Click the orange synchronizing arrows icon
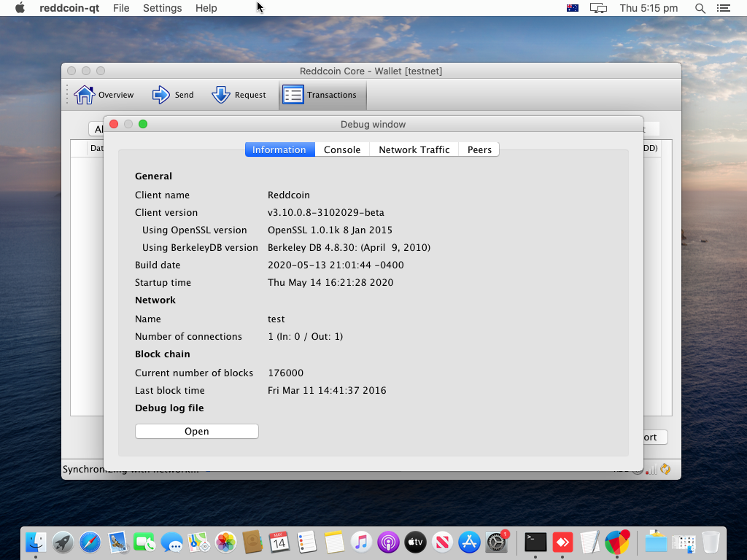747x560 pixels. click(665, 470)
